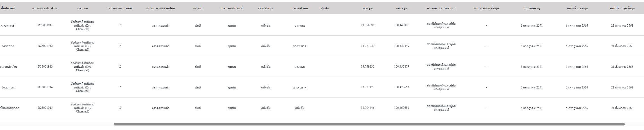Image resolution: width=644 pixels, height=130 pixels.
Task: Sort by หมายเลขประจำถัง column header
Action: [x=45, y=8]
